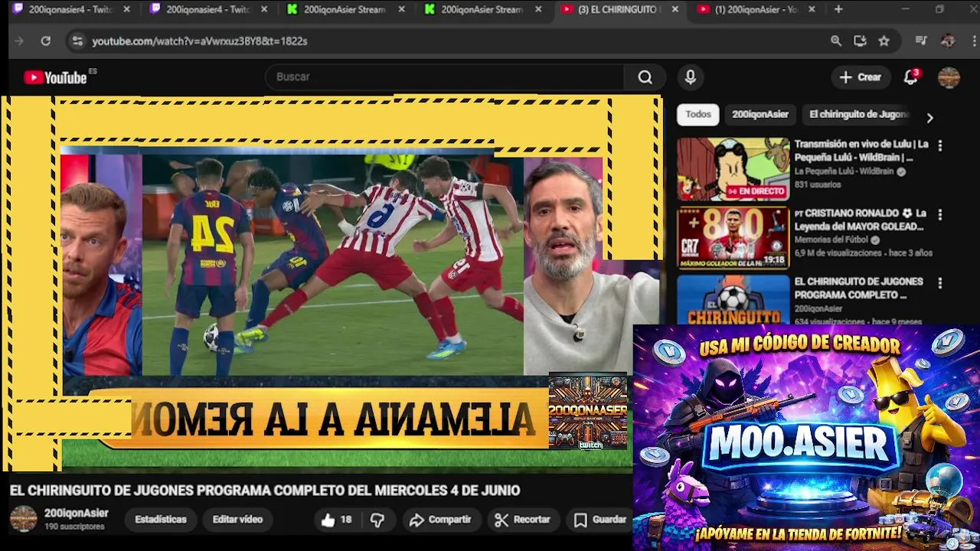
Task: Bookmark this page with the star icon
Action: click(x=884, y=41)
